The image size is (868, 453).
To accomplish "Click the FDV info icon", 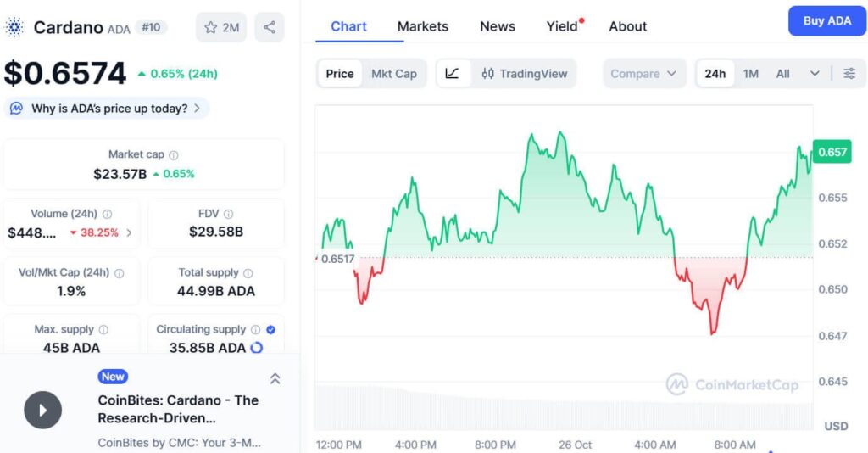I will coord(229,215).
